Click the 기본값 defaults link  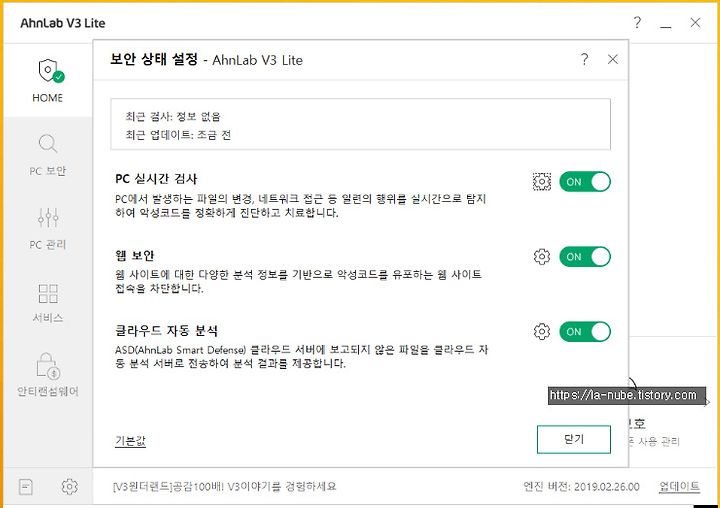point(130,441)
